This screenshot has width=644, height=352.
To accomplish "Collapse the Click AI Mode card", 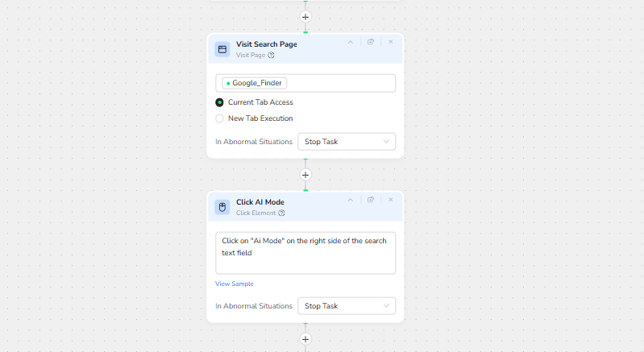I will click(x=351, y=200).
